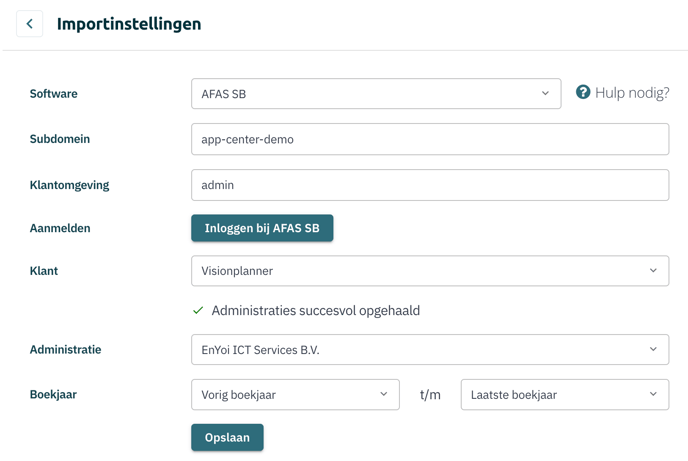
Task: Click Inloggen bij AFAS SB button
Action: tap(262, 228)
